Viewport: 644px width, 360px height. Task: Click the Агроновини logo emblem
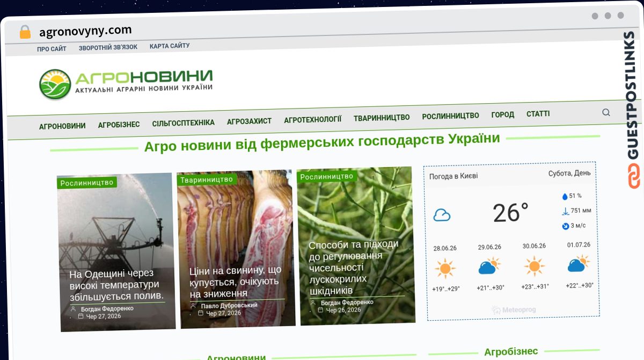tap(55, 84)
